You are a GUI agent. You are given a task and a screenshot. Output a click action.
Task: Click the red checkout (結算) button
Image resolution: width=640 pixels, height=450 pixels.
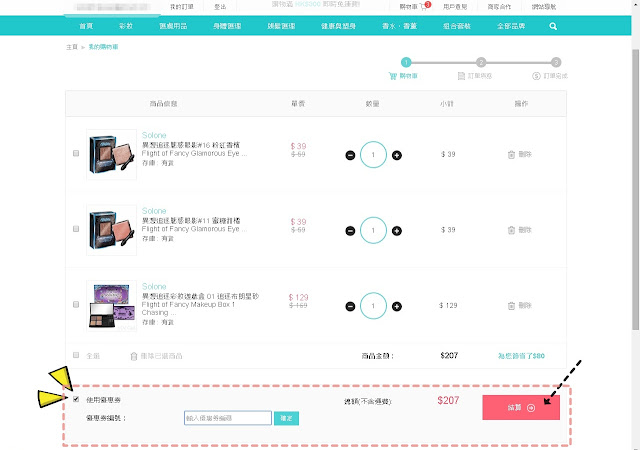[x=521, y=408]
